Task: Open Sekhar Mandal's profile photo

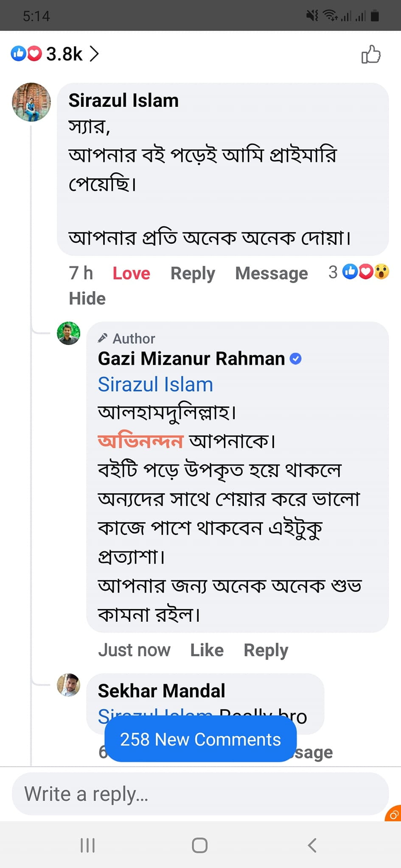Action: (x=69, y=685)
